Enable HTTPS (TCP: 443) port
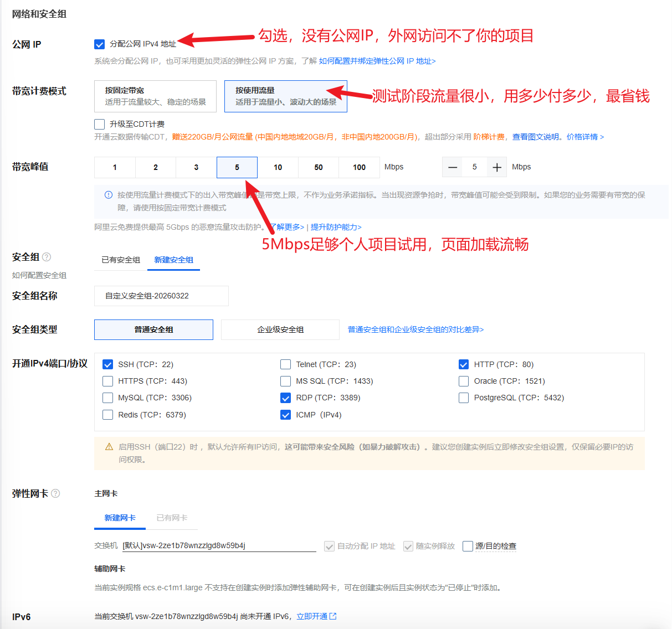The height and width of the screenshot is (629, 672). 107,381
